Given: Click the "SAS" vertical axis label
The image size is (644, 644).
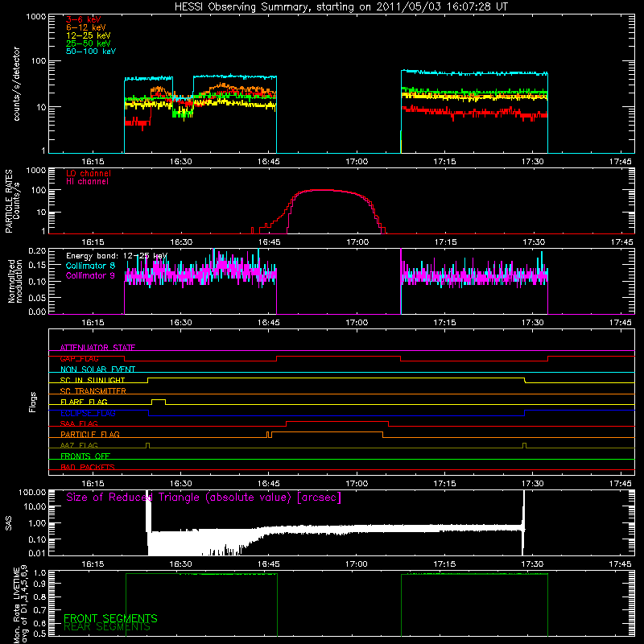Looking at the screenshot, I should 9,523.
